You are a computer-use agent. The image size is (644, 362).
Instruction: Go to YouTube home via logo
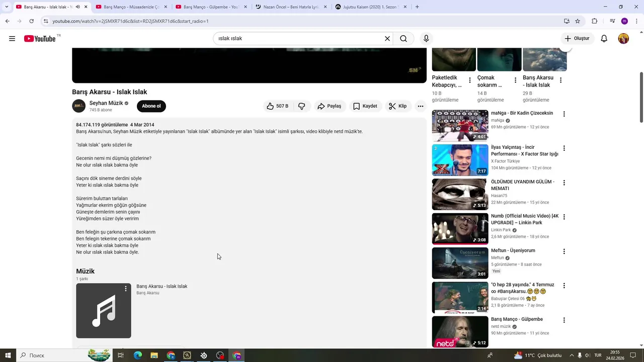[40, 39]
